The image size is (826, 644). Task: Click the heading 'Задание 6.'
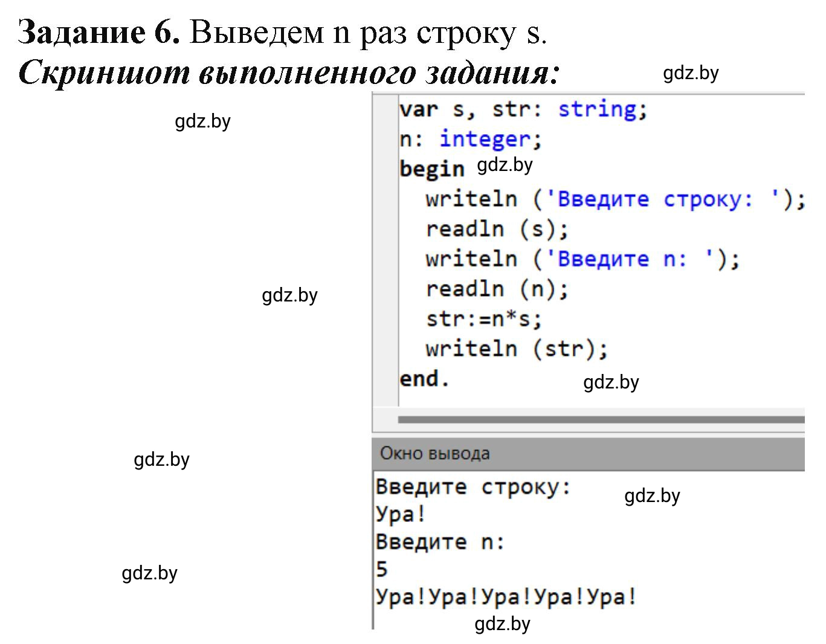[x=100, y=32]
